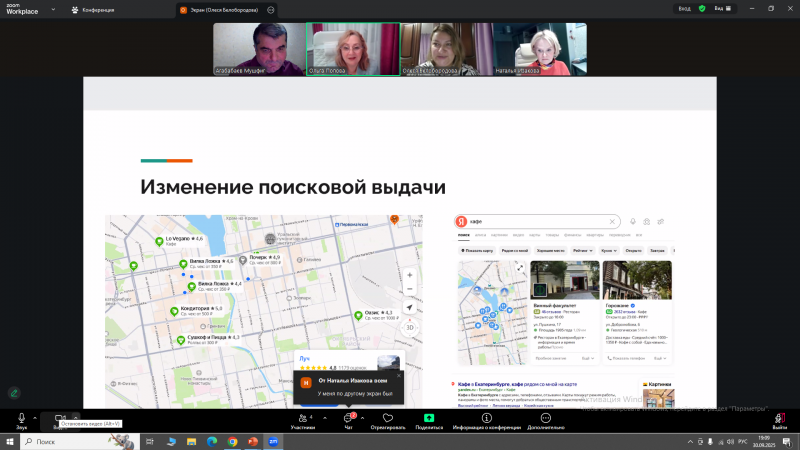Stop video using the Видео camera button
The image size is (800, 450).
(60, 419)
